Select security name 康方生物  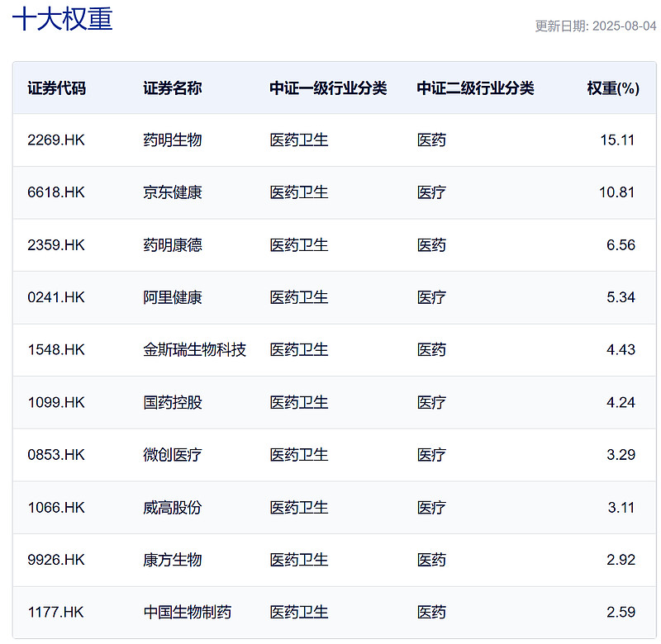[173, 560]
